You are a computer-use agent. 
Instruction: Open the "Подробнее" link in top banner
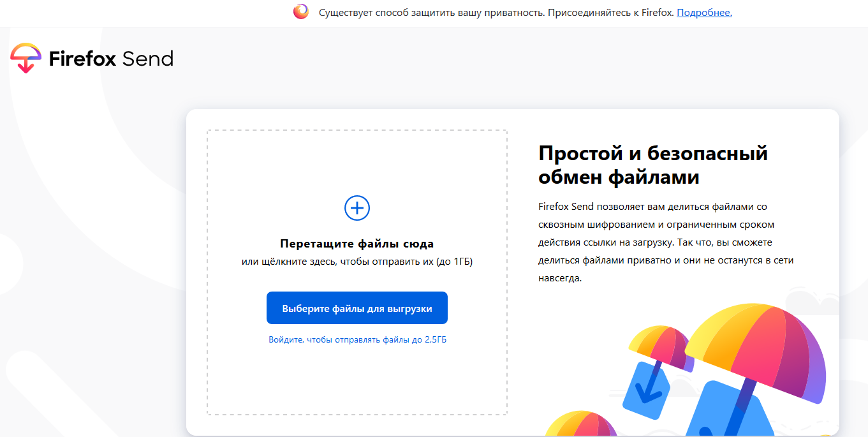tap(704, 13)
